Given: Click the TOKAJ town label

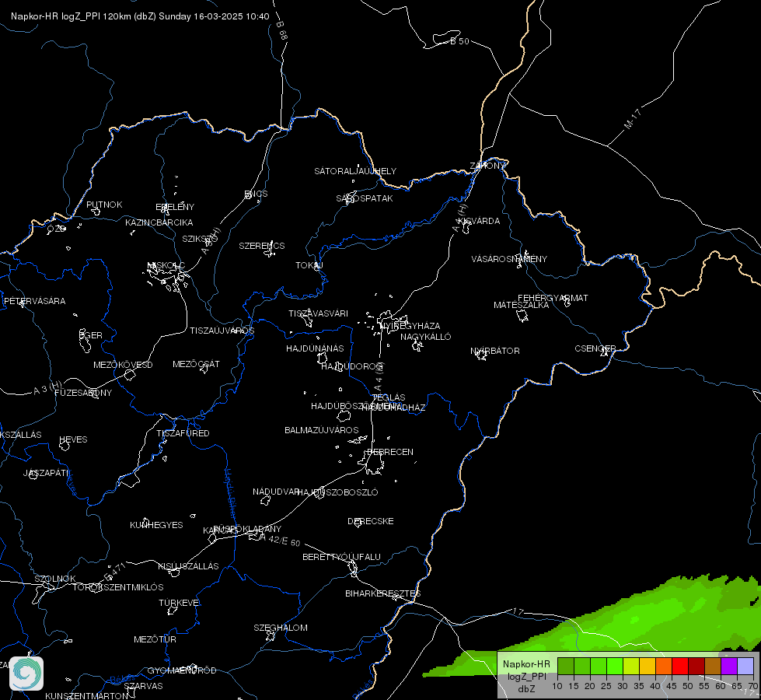Looking at the screenshot, I should (309, 265).
